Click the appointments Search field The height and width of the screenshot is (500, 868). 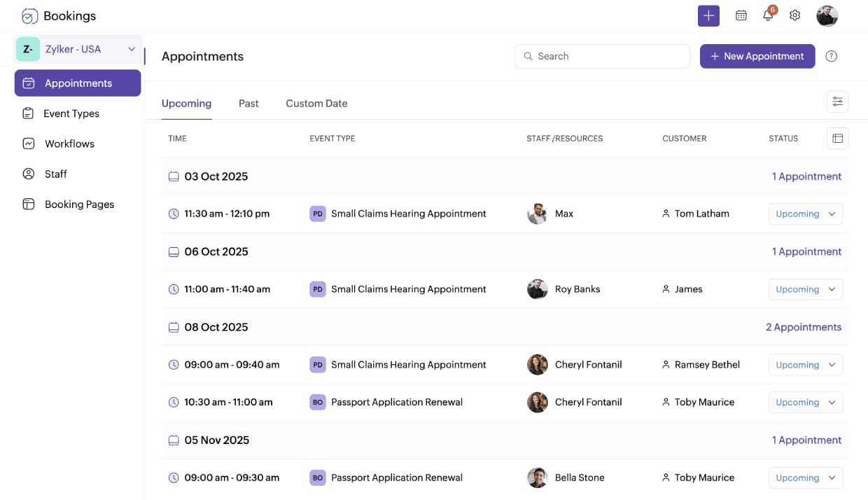click(x=602, y=56)
